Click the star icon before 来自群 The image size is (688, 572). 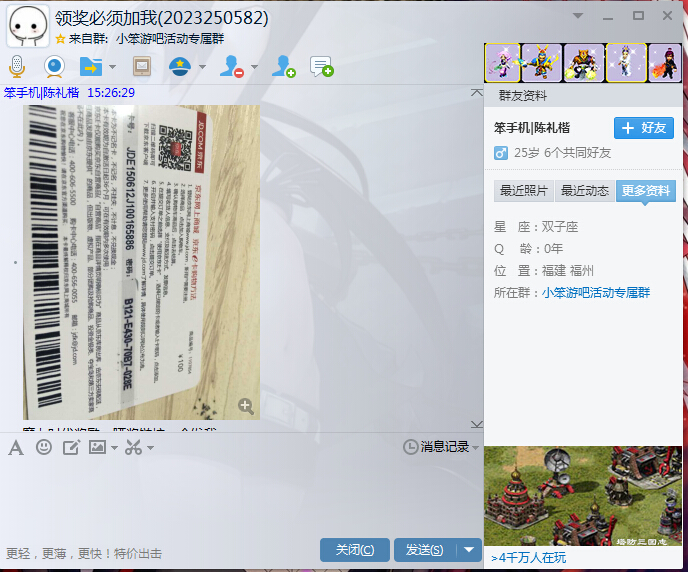(61, 39)
